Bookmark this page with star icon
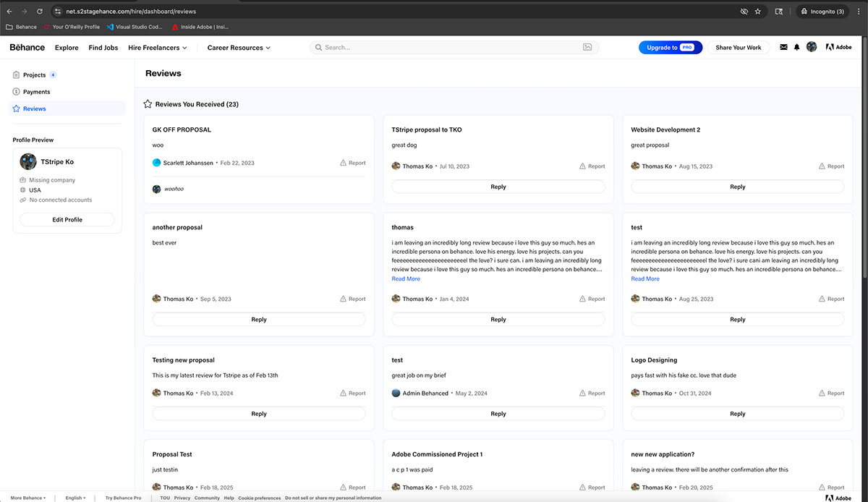 (757, 12)
